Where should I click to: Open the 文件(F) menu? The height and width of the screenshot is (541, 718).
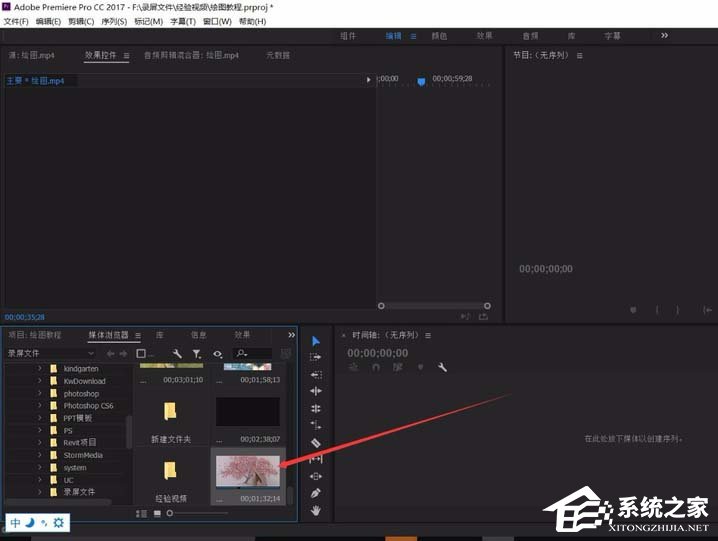(16, 22)
